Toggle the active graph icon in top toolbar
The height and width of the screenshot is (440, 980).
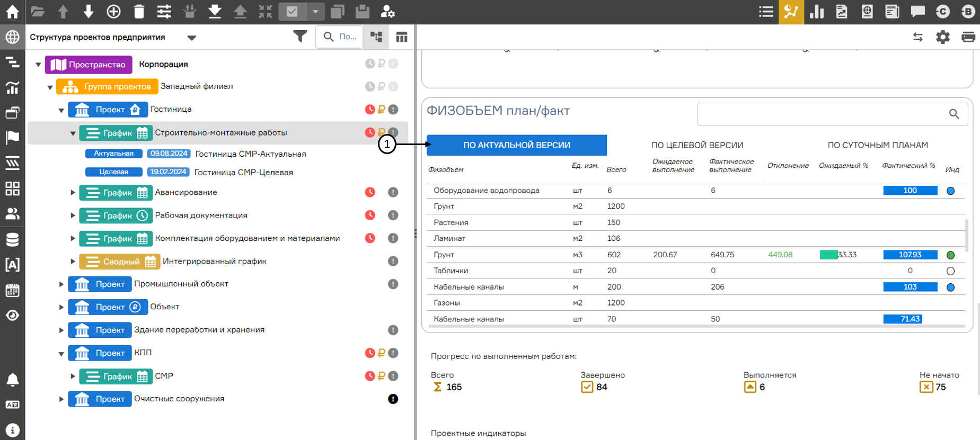791,12
